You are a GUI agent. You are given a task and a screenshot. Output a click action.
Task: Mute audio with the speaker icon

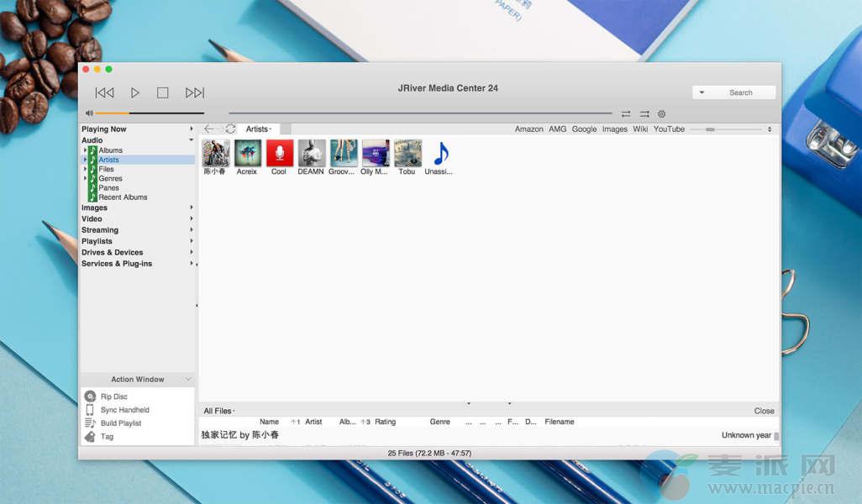pos(89,113)
